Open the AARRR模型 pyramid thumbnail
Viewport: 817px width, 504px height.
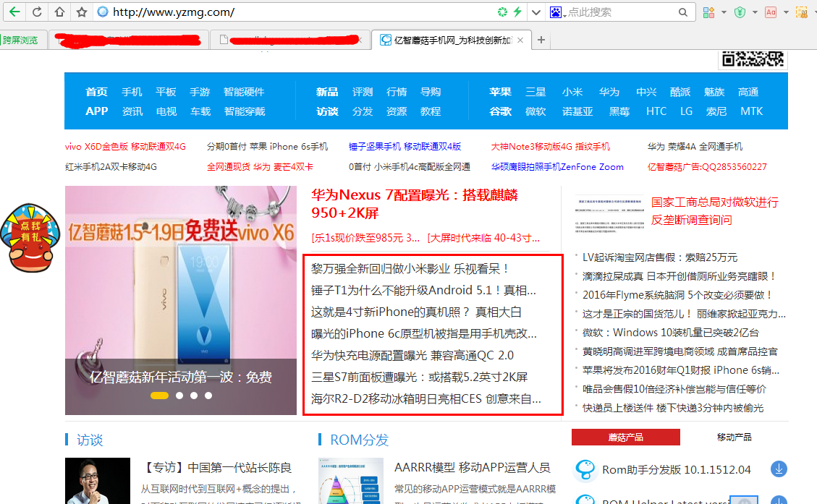point(351,481)
